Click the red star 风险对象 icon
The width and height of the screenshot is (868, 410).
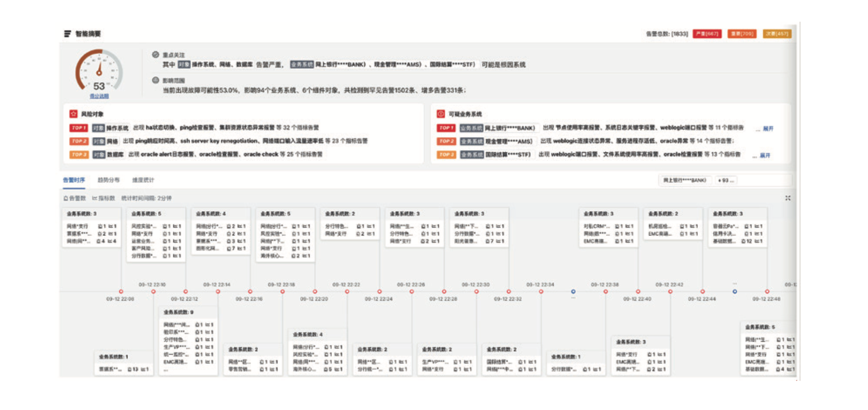click(x=73, y=114)
